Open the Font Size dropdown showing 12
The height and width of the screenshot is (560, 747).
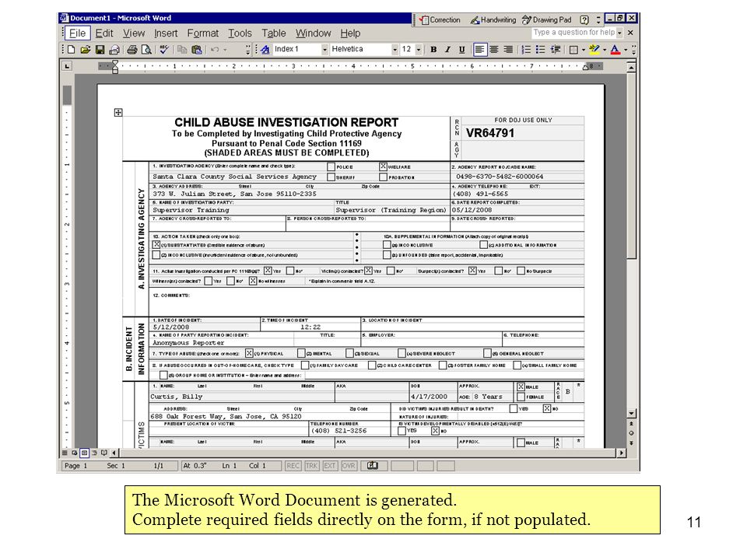(419, 50)
